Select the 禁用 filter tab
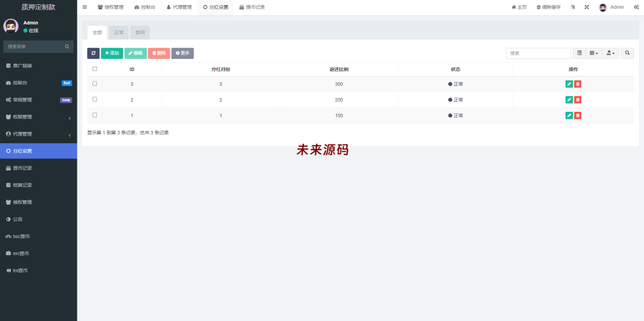 (140, 33)
